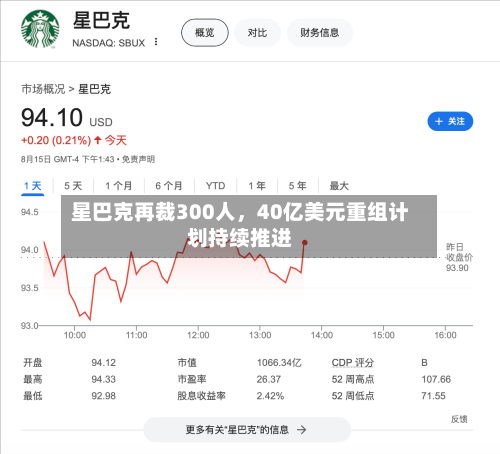Image resolution: width=500 pixels, height=454 pixels.
Task: Click the 昨日收盘价 93.90 label
Action: [459, 257]
